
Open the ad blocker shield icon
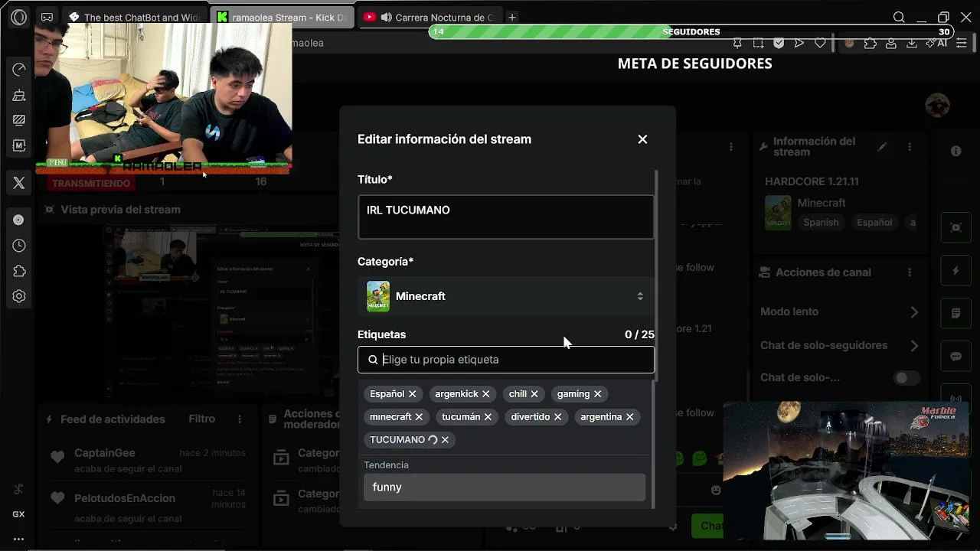(779, 43)
